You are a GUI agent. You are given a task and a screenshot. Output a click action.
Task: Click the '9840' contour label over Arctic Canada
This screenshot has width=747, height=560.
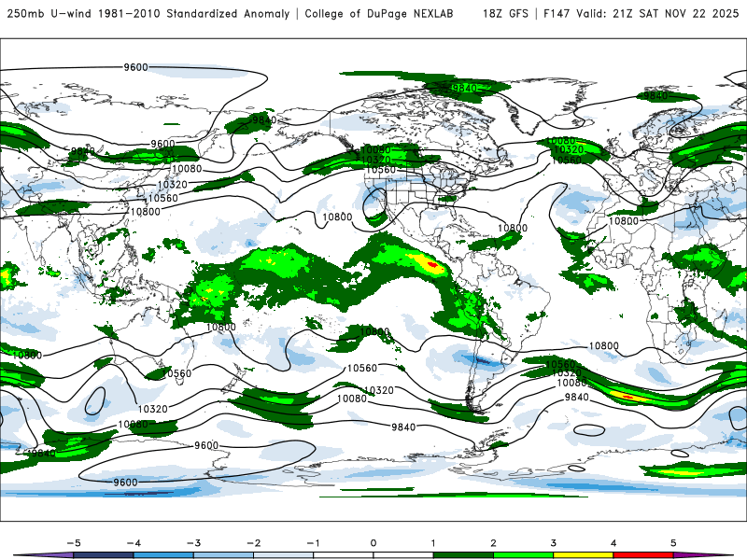coord(464,88)
